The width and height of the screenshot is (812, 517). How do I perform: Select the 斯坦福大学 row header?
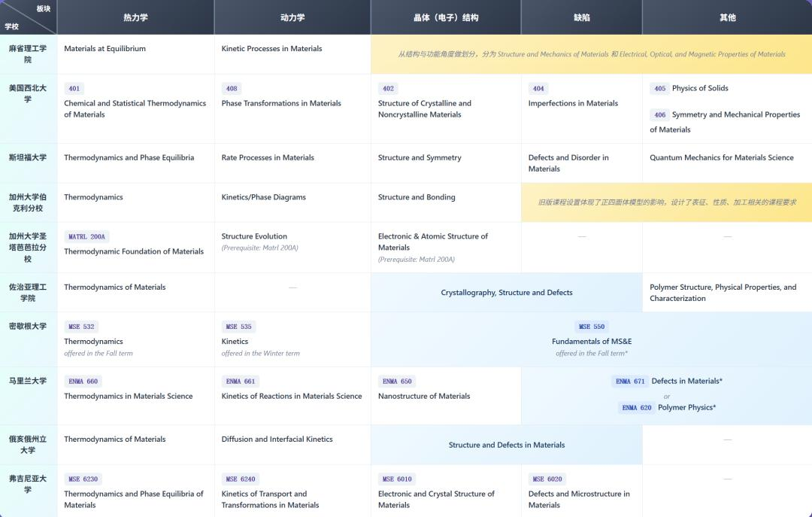[28, 158]
